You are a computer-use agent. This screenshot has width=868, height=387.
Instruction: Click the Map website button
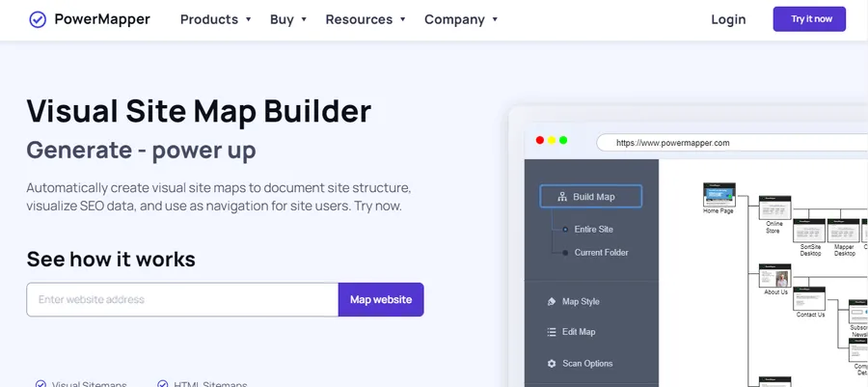[381, 299]
